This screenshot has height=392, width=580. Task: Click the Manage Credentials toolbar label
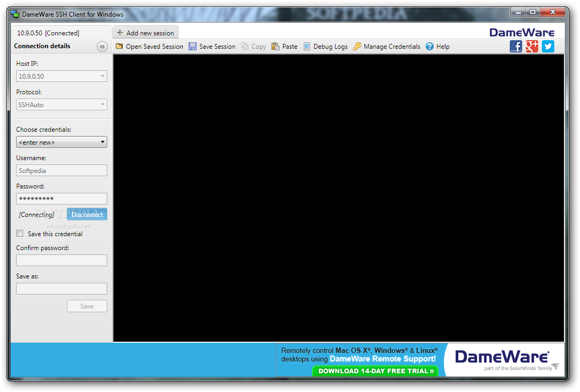click(392, 47)
